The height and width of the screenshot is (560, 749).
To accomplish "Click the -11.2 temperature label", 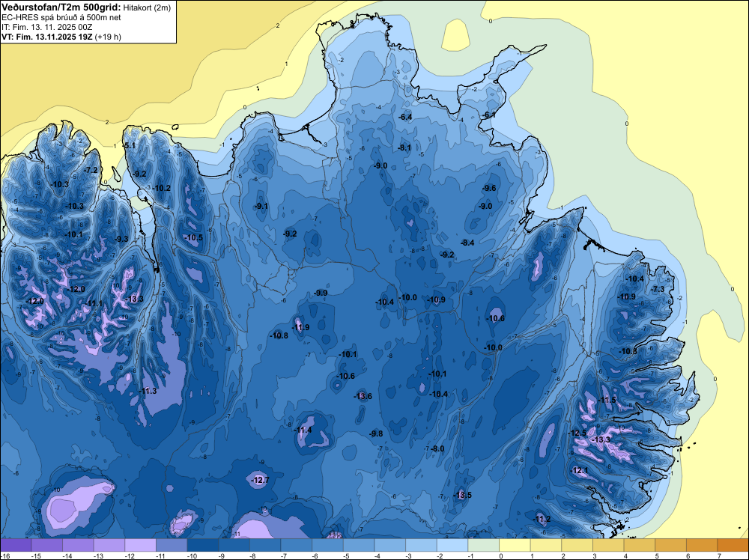I will coord(542,519).
